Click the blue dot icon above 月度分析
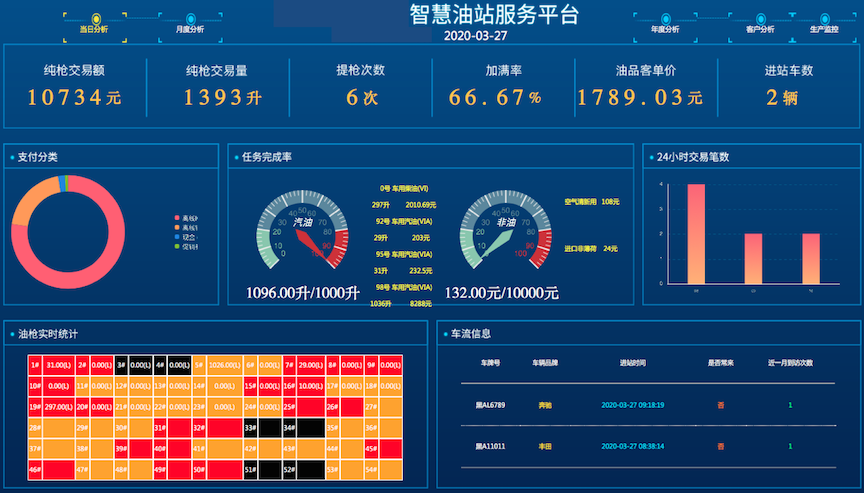The height and width of the screenshot is (493, 864). [190, 18]
